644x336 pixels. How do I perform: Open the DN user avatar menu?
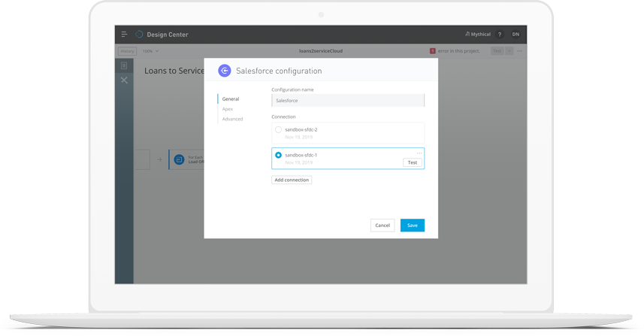pyautogui.click(x=516, y=35)
